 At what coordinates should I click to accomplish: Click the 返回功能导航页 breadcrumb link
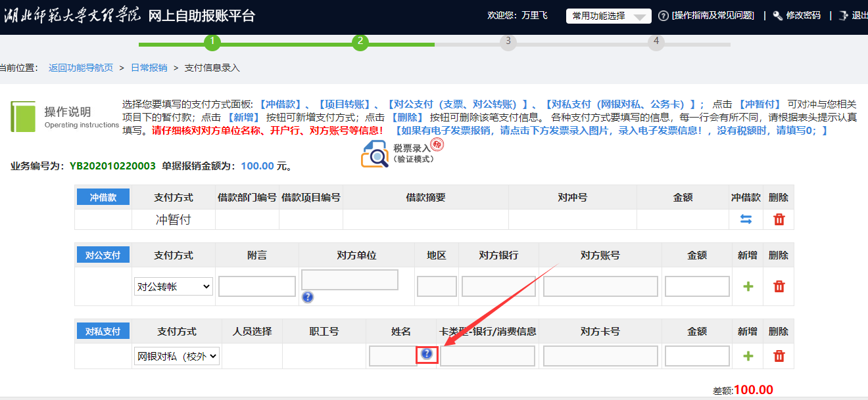pyautogui.click(x=81, y=68)
